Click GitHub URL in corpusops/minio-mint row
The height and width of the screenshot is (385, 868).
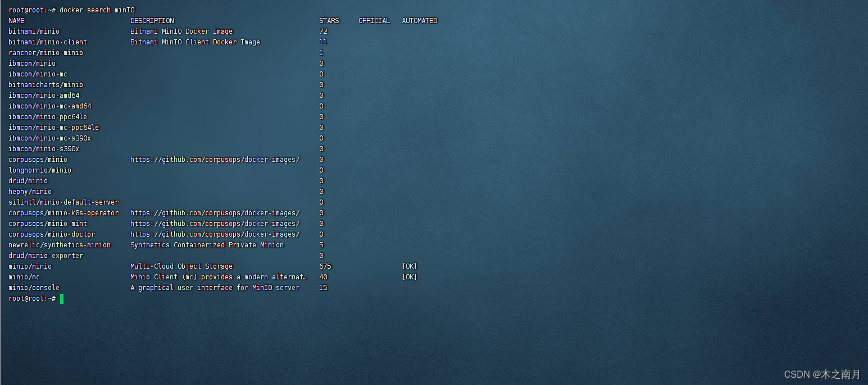click(215, 224)
